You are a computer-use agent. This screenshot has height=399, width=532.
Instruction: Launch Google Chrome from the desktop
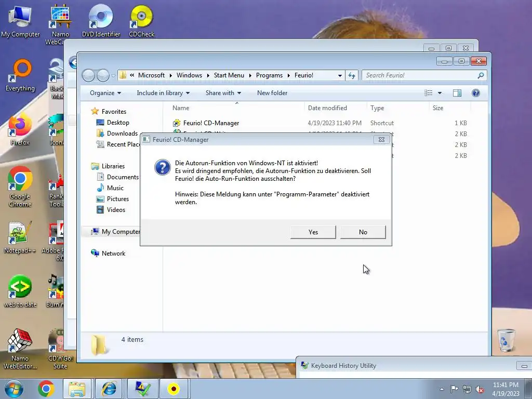20,187
